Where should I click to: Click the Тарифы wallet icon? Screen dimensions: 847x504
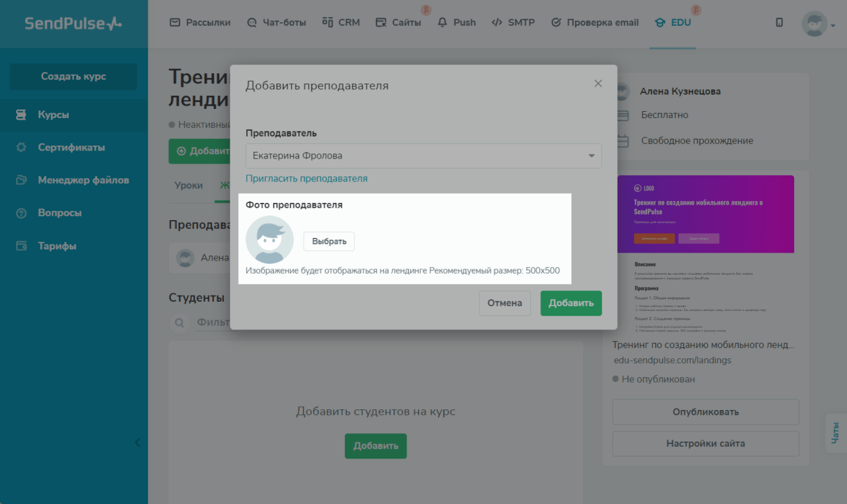(22, 246)
